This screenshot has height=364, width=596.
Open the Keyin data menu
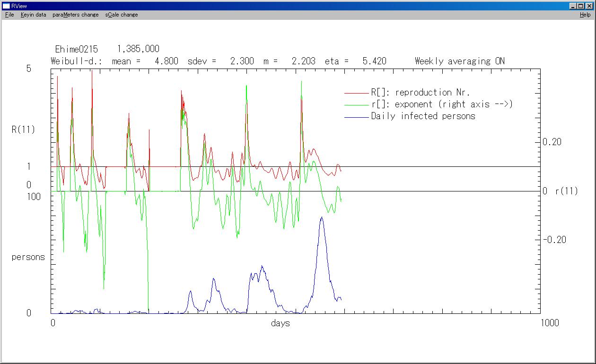(x=34, y=15)
